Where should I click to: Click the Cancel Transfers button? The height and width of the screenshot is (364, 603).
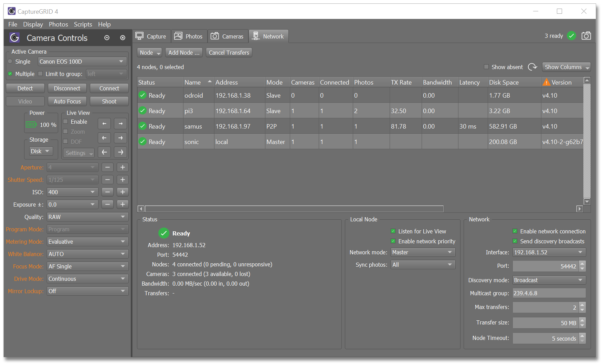(229, 53)
